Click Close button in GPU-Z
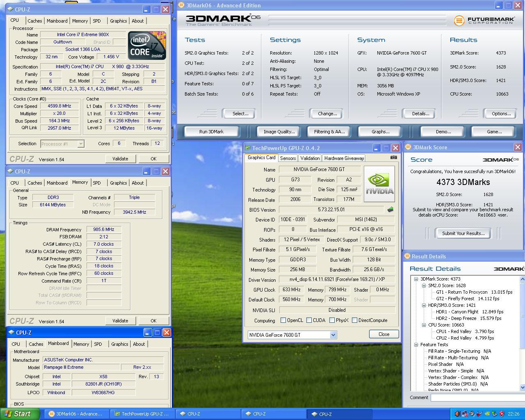This screenshot has height=420, width=525. [x=384, y=334]
